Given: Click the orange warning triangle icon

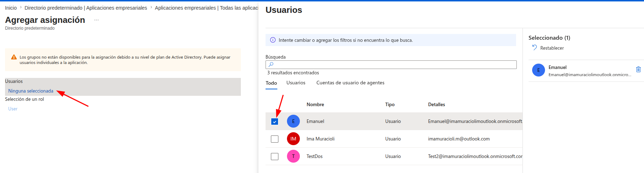Looking at the screenshot, I should point(14,57).
